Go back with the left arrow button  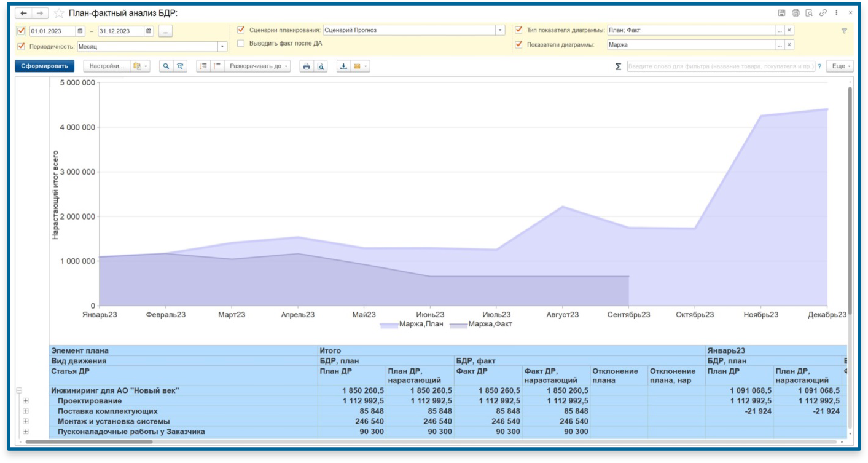point(23,13)
